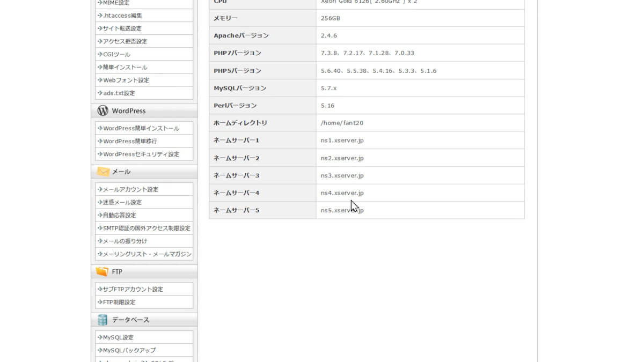Image resolution: width=644 pixels, height=362 pixels.
Task: Click the Apacheバージョン label
Action: [x=241, y=35]
